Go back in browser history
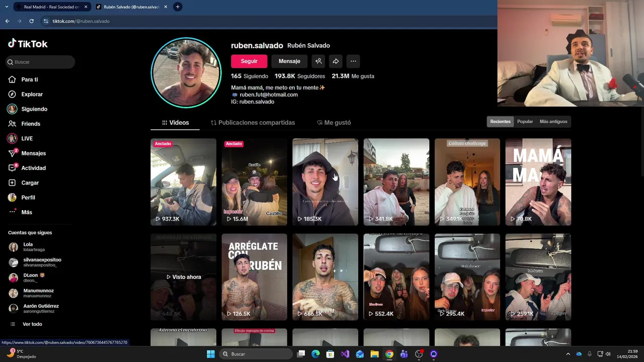 coord(7,21)
